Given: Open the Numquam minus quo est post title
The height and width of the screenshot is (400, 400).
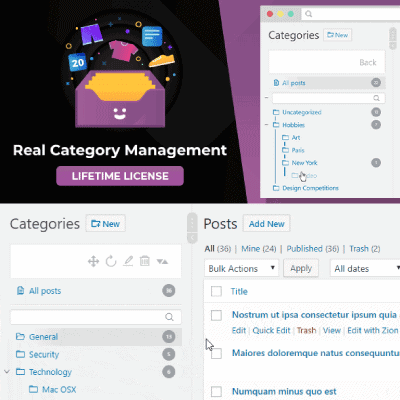Looking at the screenshot, I should point(284,391).
